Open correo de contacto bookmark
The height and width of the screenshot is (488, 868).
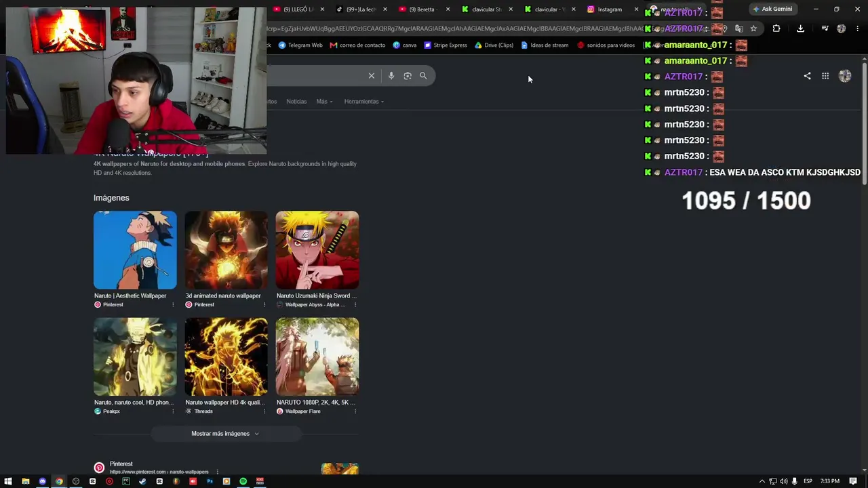click(357, 45)
